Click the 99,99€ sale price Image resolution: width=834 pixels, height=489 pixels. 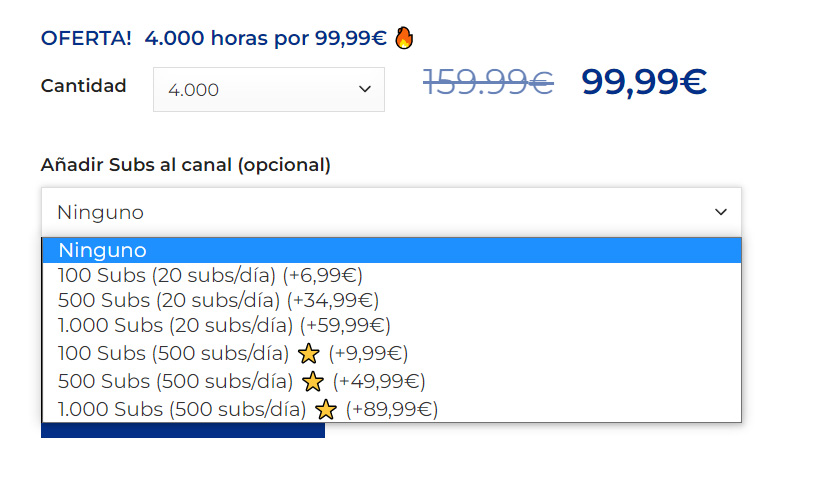[644, 82]
